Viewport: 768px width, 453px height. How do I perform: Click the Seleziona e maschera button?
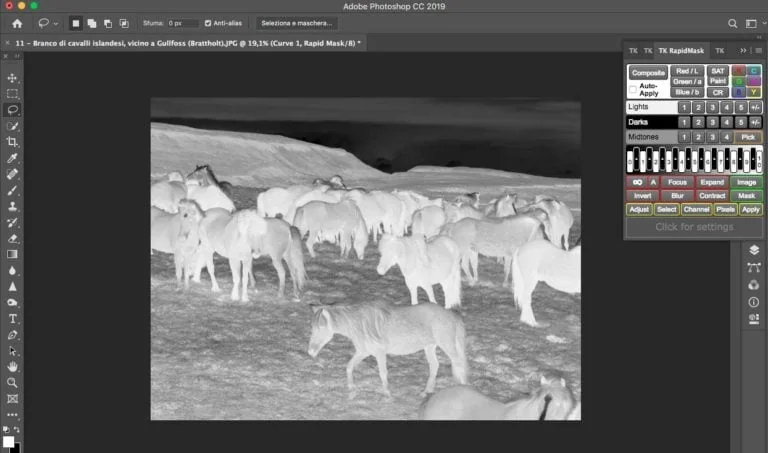click(x=298, y=23)
